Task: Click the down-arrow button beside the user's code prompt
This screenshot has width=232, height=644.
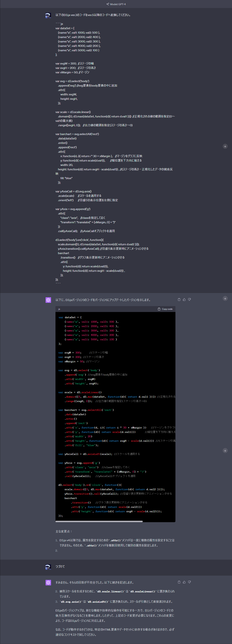Action: [x=225, y=146]
